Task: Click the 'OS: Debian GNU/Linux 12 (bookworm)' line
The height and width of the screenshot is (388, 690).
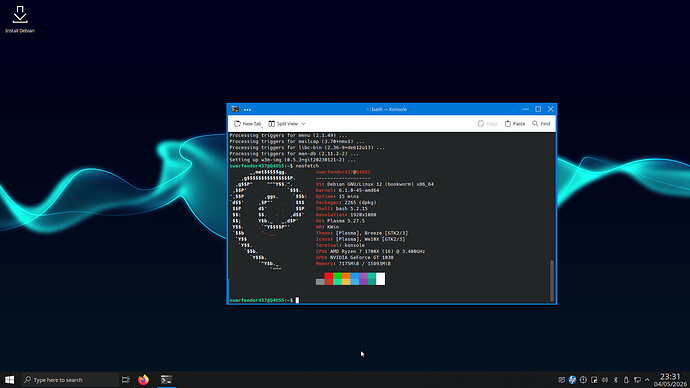Action: 374,184
